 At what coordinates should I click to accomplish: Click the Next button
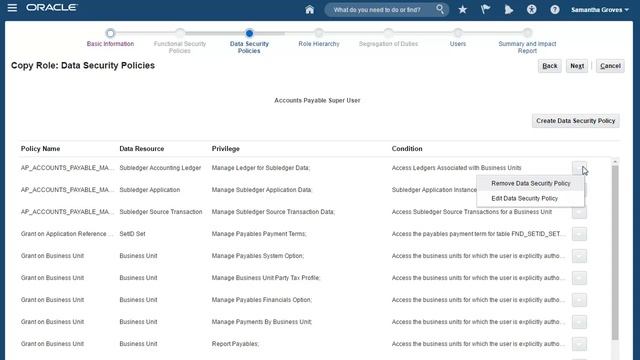click(x=577, y=66)
